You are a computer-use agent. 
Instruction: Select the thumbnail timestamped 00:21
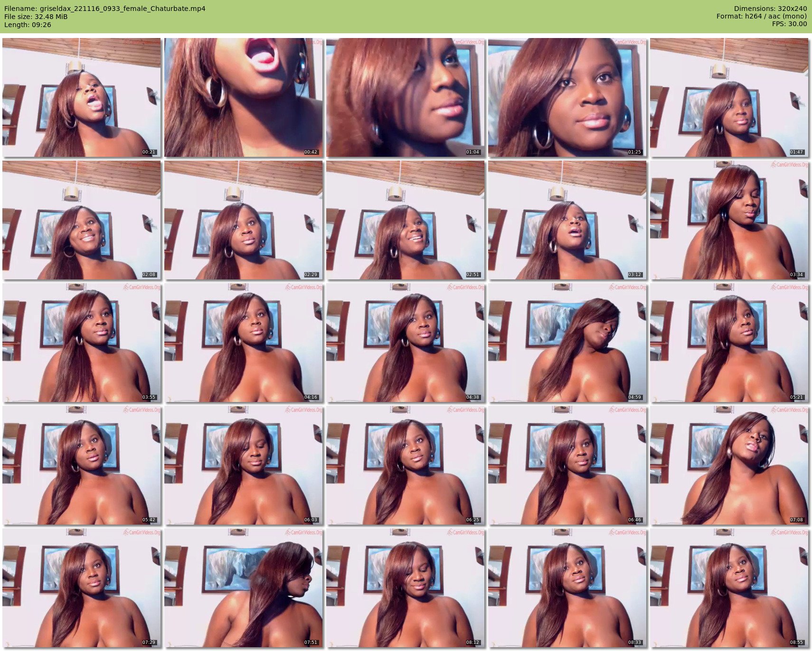82,97
